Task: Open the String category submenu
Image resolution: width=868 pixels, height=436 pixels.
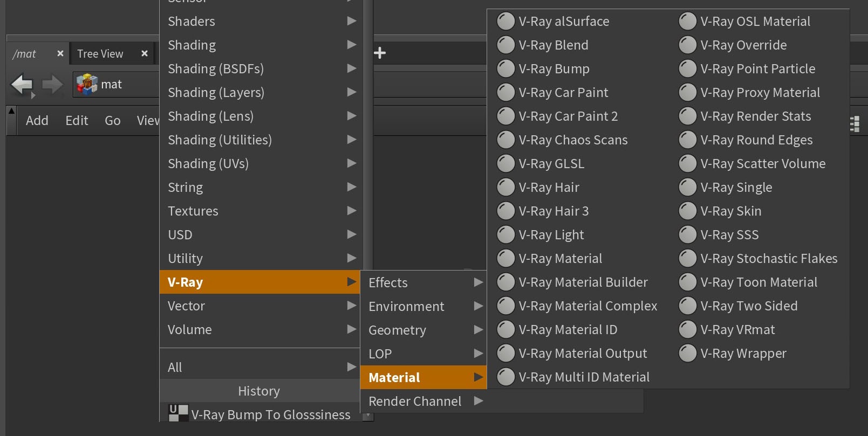Action: [259, 188]
